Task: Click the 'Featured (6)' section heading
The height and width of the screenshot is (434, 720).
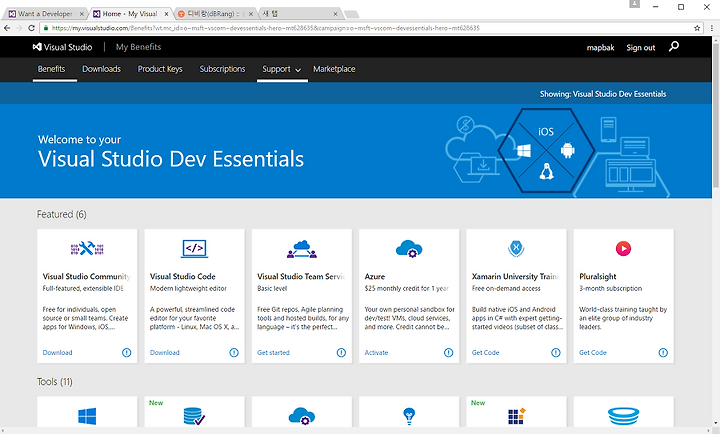Action: click(x=62, y=214)
